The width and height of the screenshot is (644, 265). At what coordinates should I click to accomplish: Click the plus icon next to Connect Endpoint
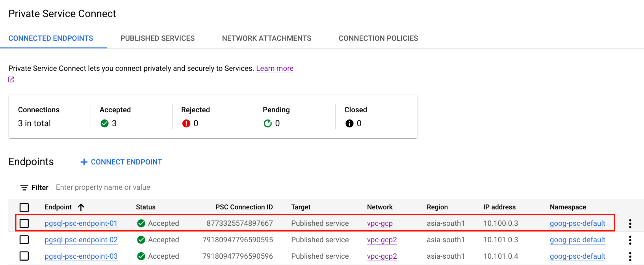pyautogui.click(x=84, y=162)
